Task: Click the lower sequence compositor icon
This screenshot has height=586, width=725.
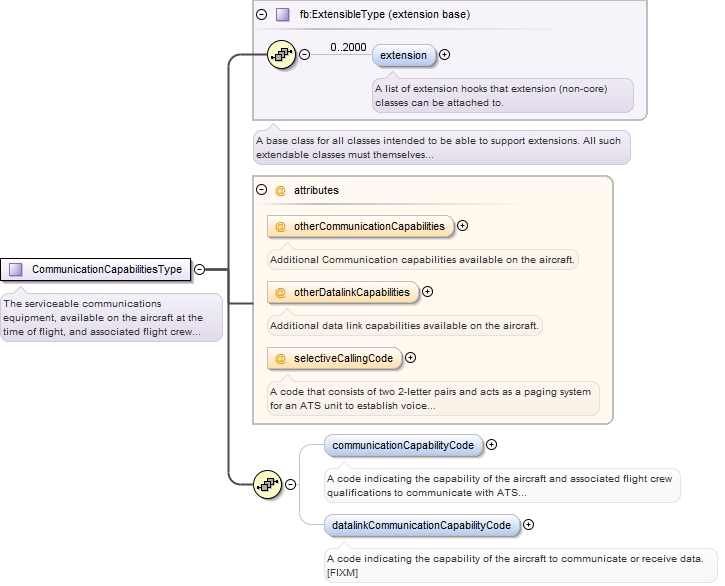Action: (268, 485)
